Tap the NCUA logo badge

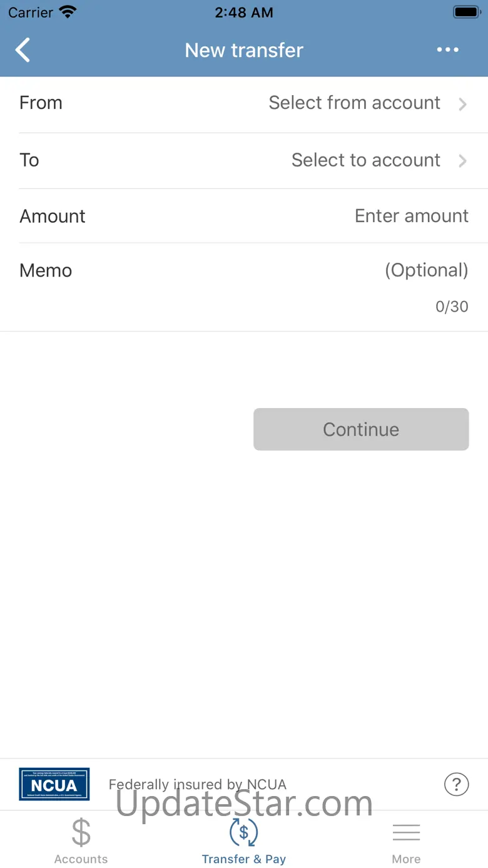[x=54, y=784]
